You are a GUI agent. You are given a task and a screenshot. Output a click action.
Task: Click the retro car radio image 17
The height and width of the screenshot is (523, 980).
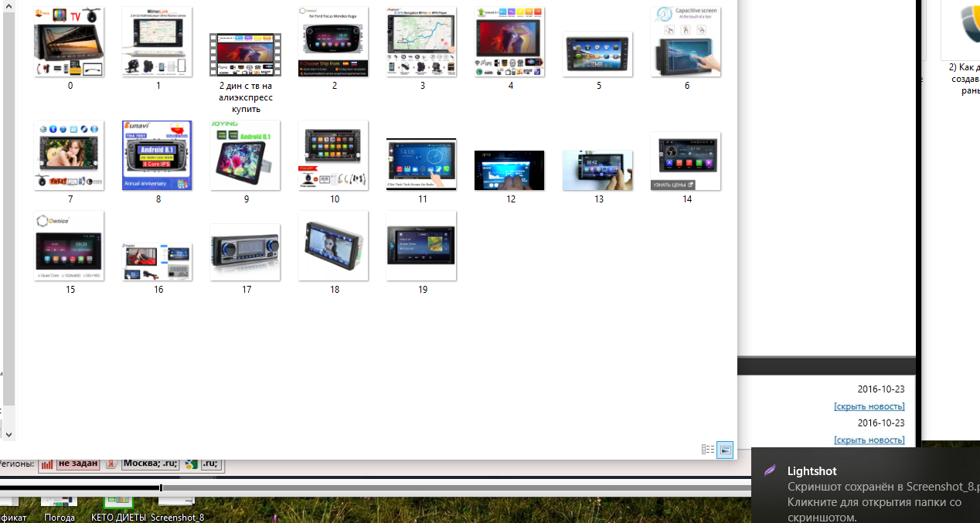pyautogui.click(x=245, y=252)
